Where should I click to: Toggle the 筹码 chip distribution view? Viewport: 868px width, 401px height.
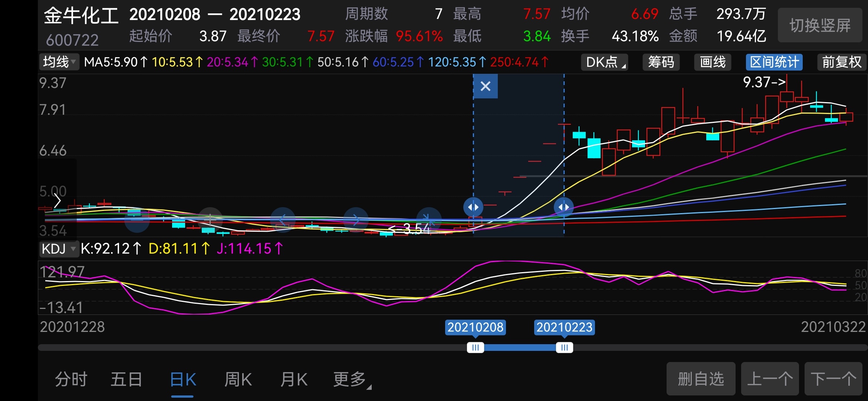tap(661, 62)
